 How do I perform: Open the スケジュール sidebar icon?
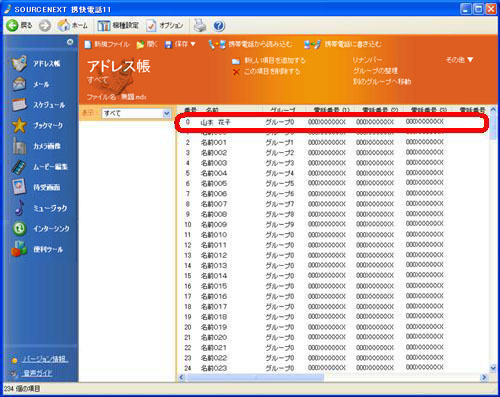coord(19,105)
